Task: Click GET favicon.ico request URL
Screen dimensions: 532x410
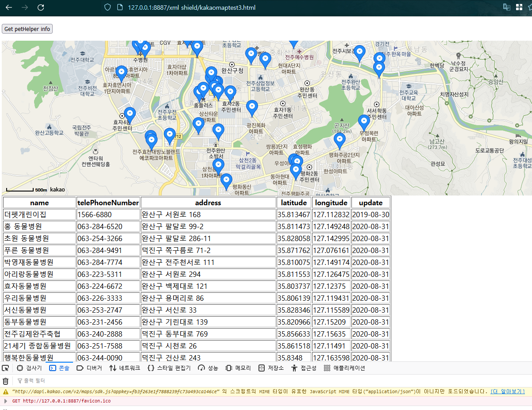Action: (x=66, y=401)
